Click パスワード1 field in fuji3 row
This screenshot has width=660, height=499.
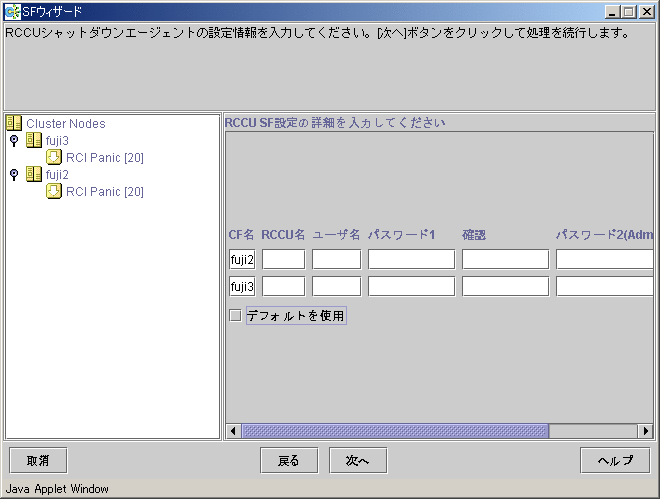(411, 287)
